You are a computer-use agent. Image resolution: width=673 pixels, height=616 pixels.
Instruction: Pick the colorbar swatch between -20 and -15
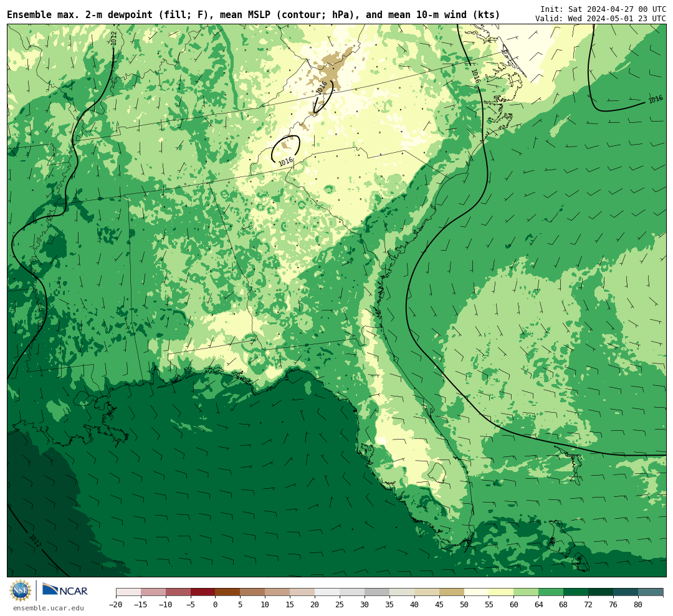tap(128, 592)
